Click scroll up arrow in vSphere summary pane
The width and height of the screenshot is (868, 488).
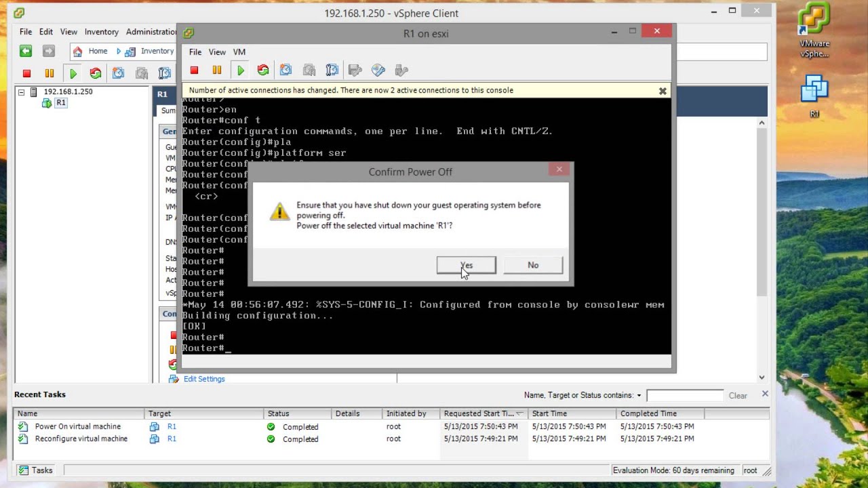(x=762, y=123)
